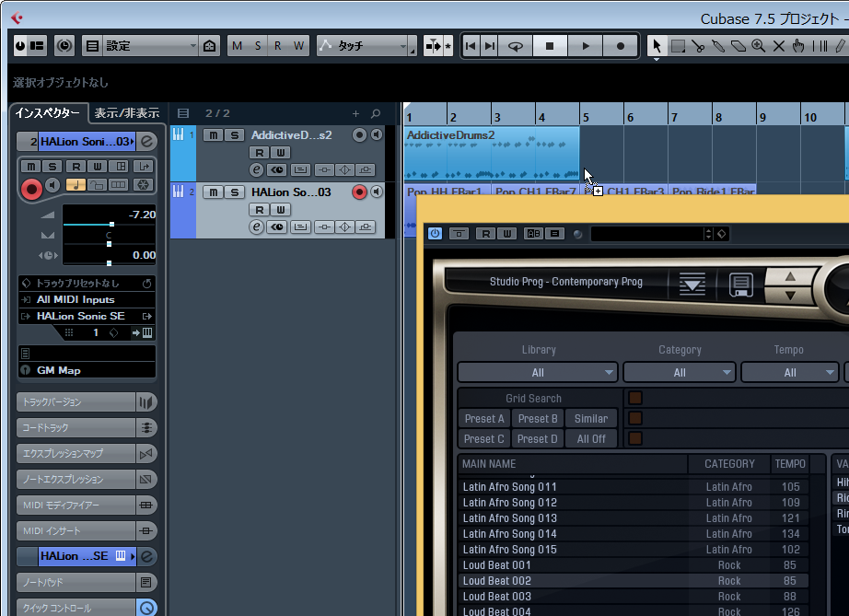Open the Category All filter dropdown
This screenshot has height=616, width=849.
click(x=680, y=372)
